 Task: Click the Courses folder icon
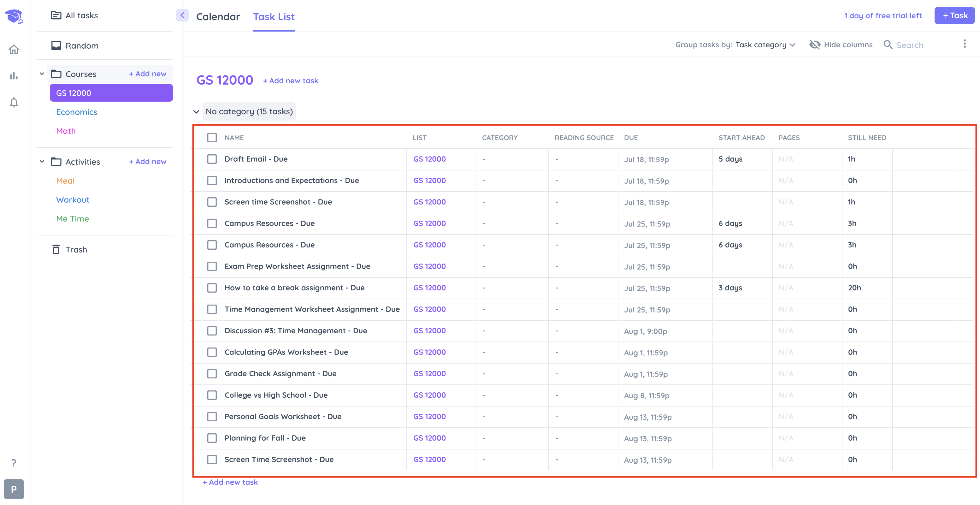(56, 74)
